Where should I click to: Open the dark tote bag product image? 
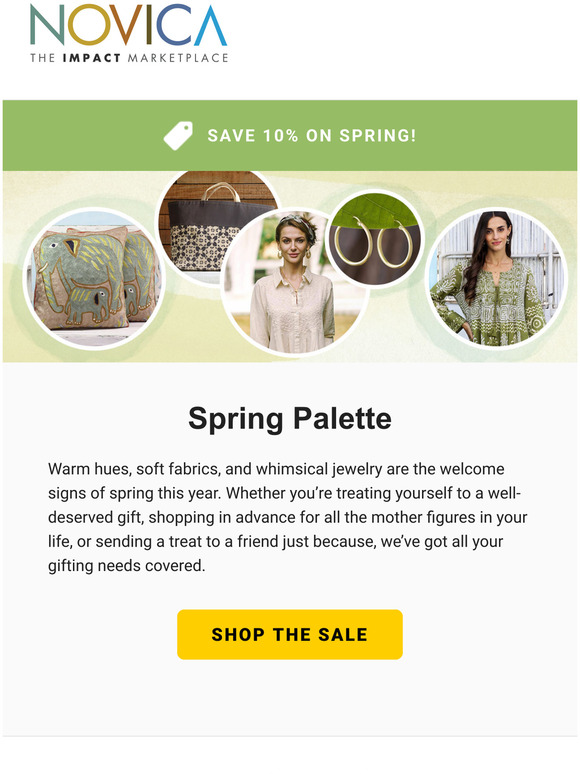point(216,225)
